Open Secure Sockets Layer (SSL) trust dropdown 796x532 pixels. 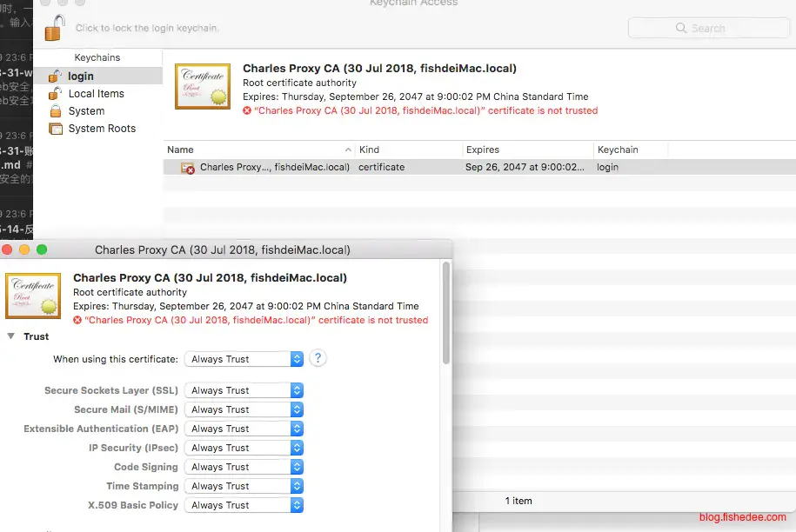coord(244,390)
